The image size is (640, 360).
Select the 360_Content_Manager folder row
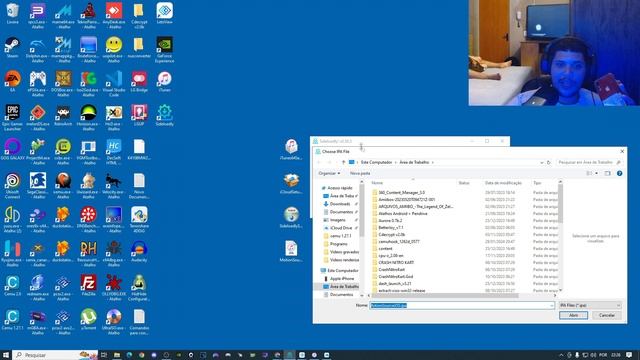pyautogui.click(x=464, y=193)
